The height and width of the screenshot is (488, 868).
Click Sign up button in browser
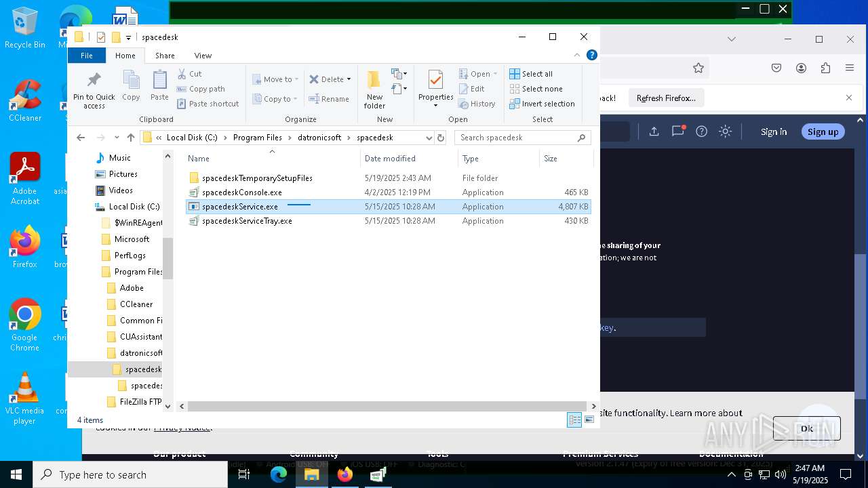pos(823,131)
